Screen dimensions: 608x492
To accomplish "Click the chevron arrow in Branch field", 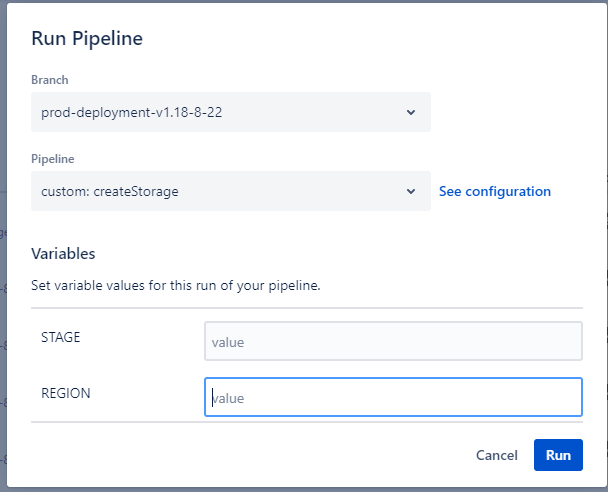I will 411,112.
